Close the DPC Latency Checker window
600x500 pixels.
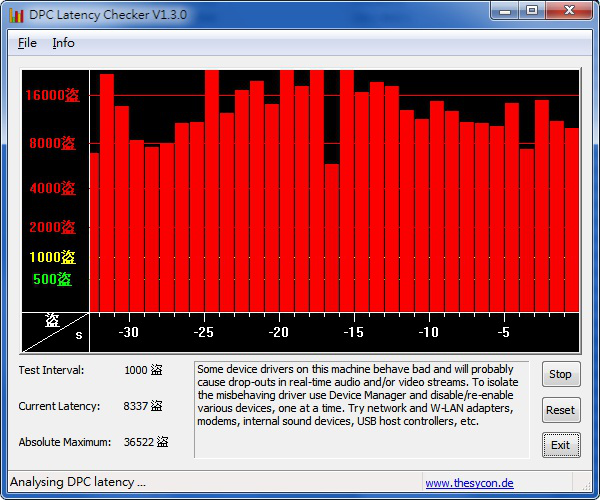(x=569, y=11)
